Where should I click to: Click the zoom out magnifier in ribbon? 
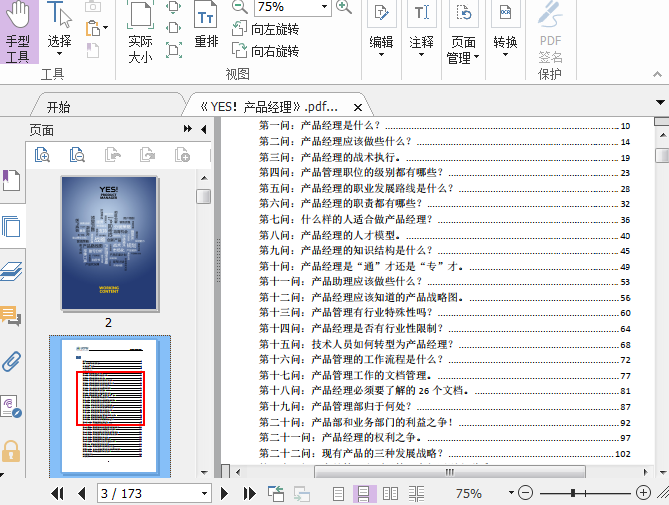point(239,7)
